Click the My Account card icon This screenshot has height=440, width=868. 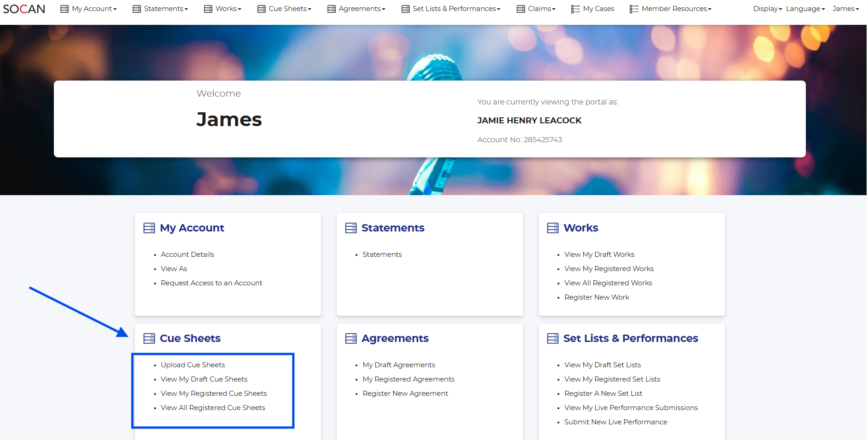(x=149, y=228)
